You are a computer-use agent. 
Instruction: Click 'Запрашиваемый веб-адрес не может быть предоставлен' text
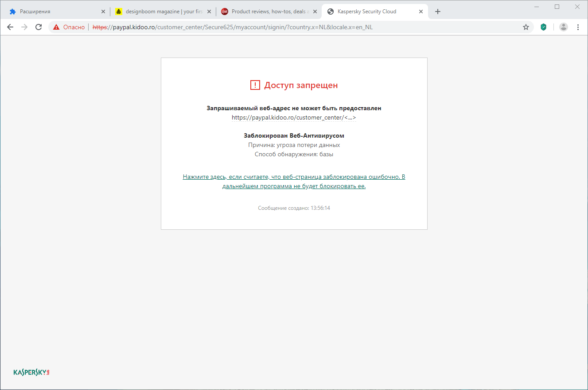click(294, 108)
